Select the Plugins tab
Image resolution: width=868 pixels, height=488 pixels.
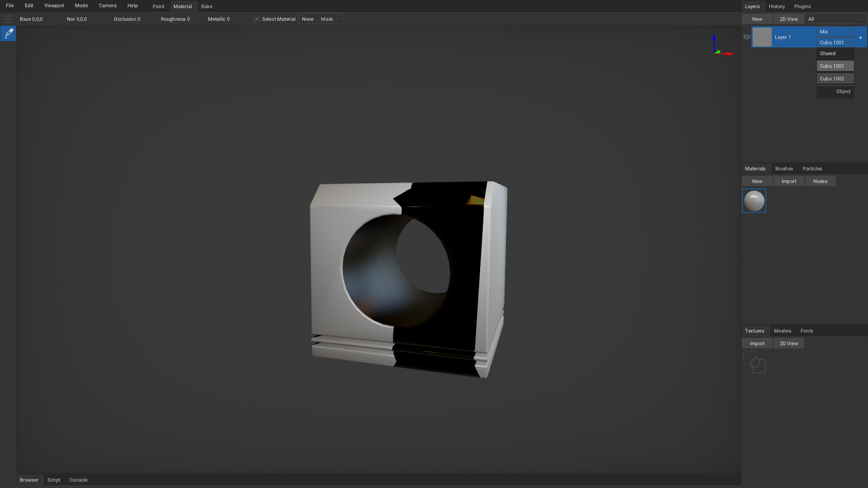point(802,6)
